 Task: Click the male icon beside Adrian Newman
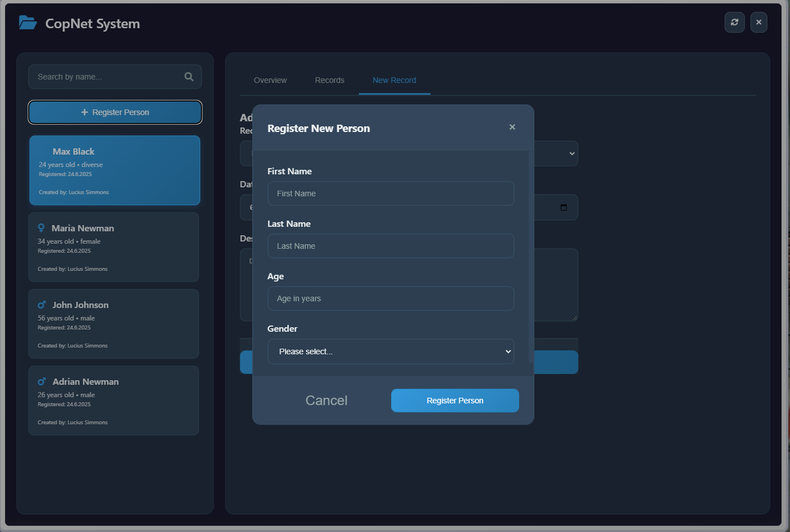[42, 381]
